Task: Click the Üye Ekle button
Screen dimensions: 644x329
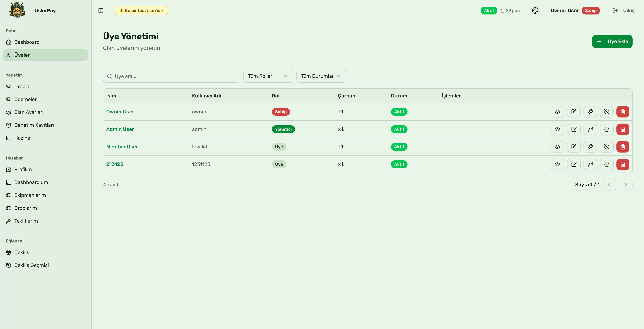Action: [x=612, y=41]
